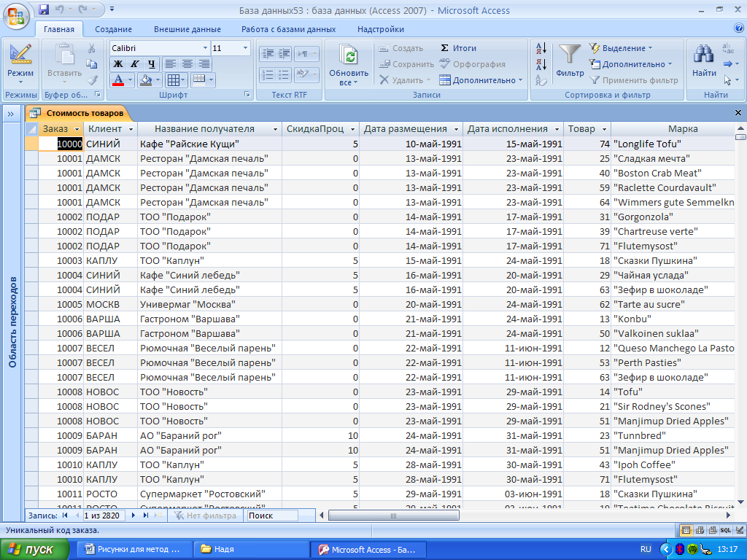Click horizontal scrollbar right arrow
The height and width of the screenshot is (560, 747).
[729, 516]
